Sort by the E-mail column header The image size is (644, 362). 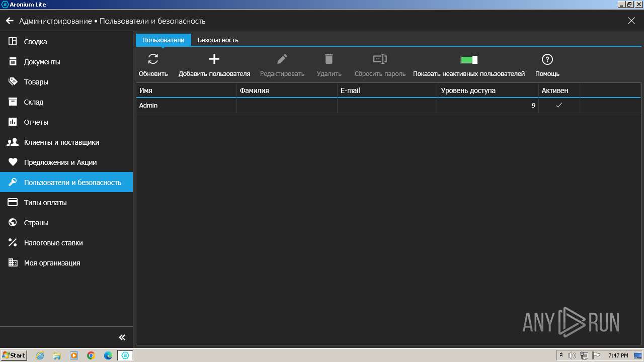coord(387,90)
